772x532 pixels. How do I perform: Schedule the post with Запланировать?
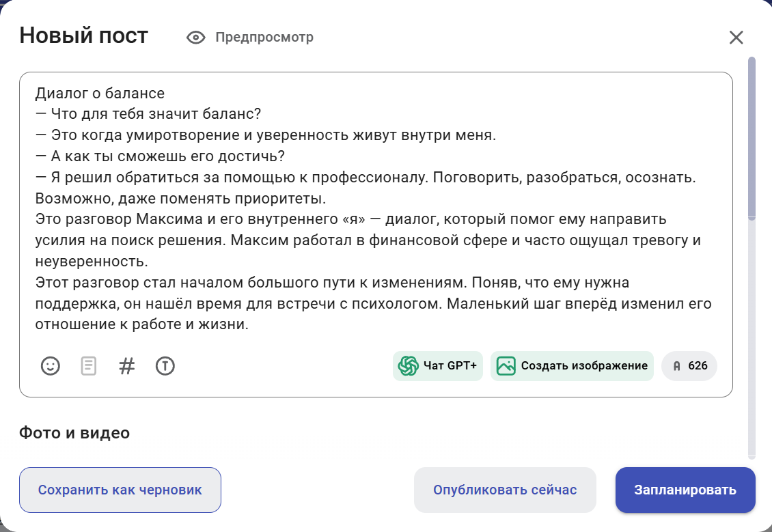tap(685, 490)
